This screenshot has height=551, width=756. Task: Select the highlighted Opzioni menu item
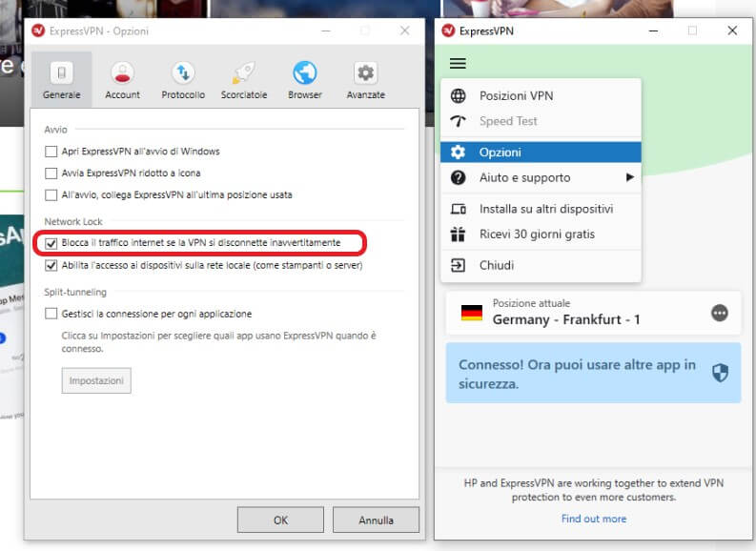pyautogui.click(x=541, y=153)
